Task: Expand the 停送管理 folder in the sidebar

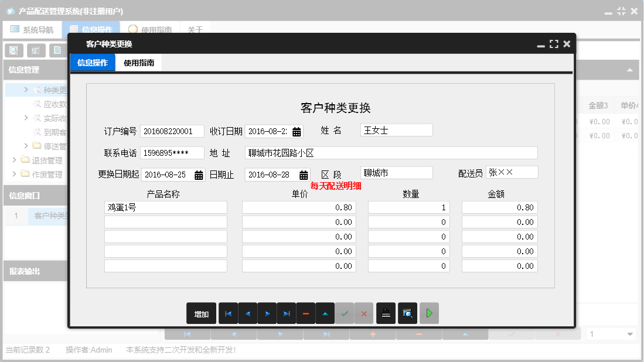Action: [x=27, y=145]
